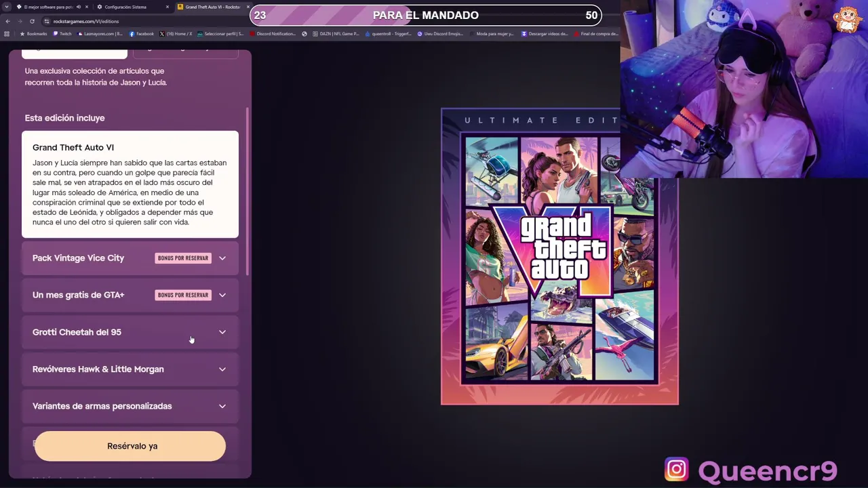Open the Lasmayores.com bookmark

point(100,34)
